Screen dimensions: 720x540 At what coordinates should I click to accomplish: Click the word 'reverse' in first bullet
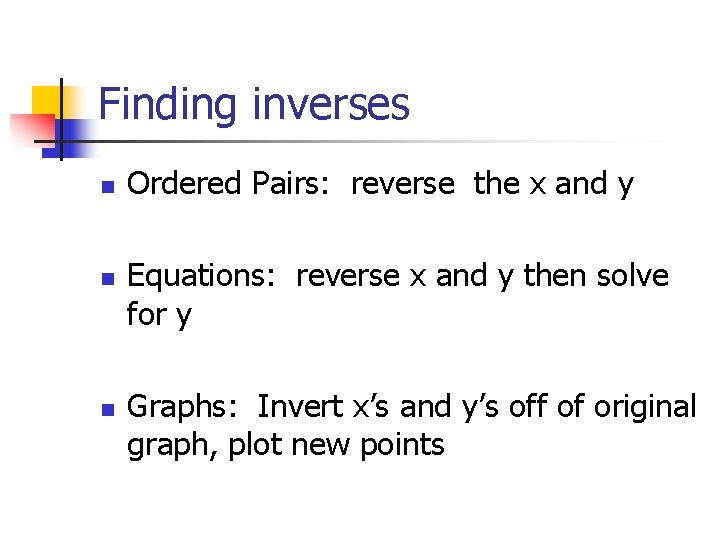pyautogui.click(x=403, y=184)
